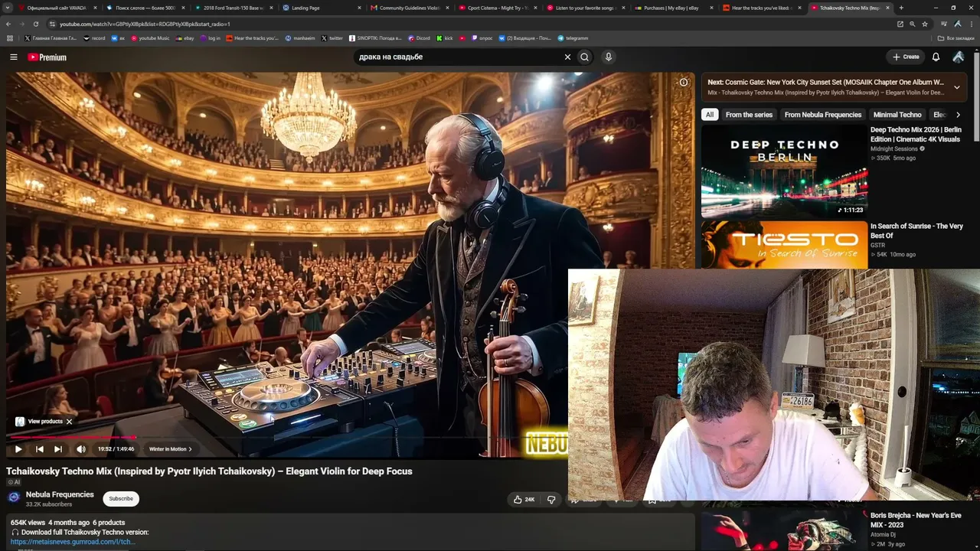The image size is (980, 551).
Task: Bookmark this page with star icon
Action: (925, 24)
